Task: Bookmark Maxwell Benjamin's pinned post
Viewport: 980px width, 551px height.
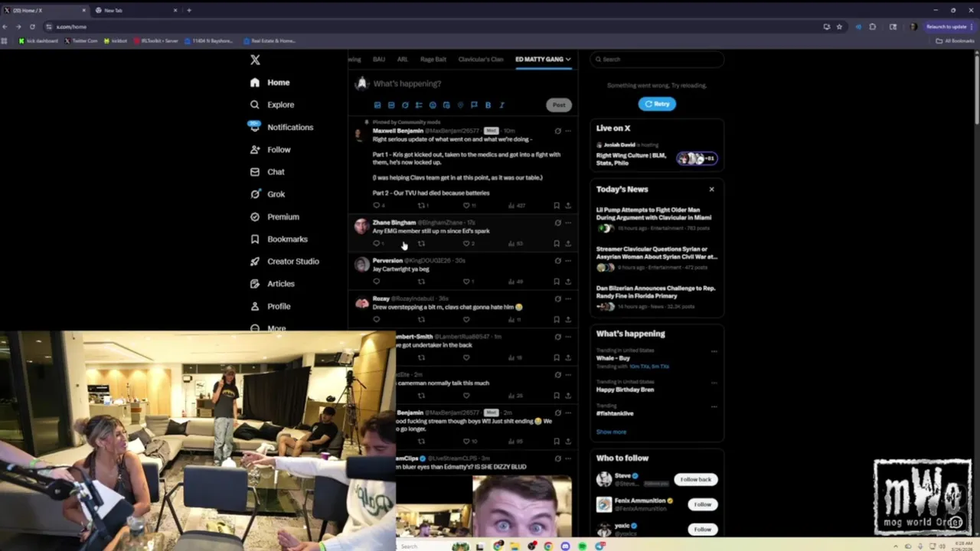Action: tap(557, 205)
